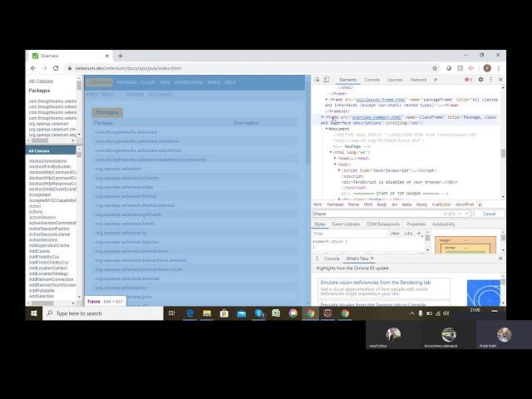Open the DOM Breakpoints pane tab

click(x=383, y=224)
